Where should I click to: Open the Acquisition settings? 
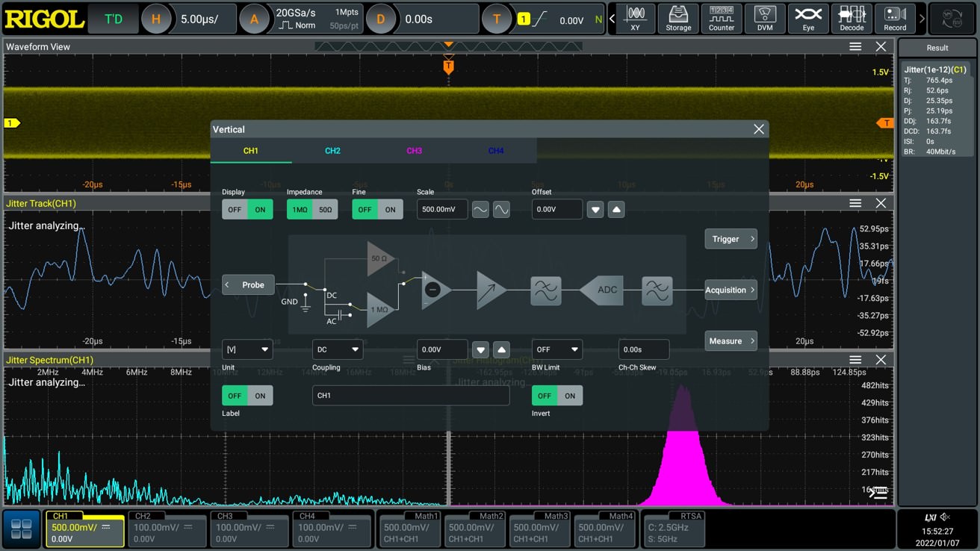pos(731,290)
